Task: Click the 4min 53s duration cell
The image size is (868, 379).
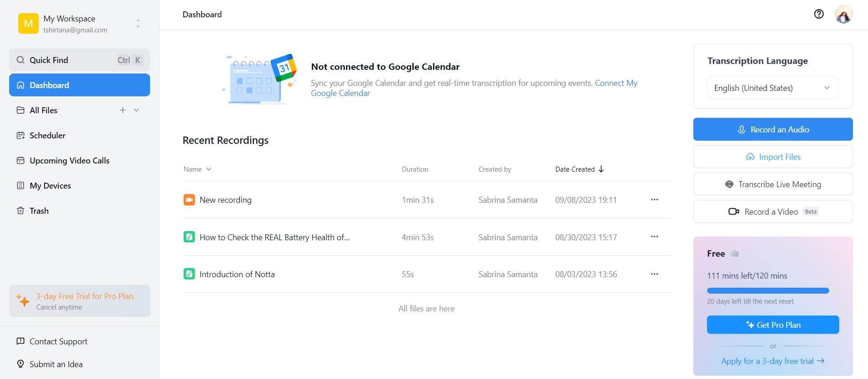Action: pyautogui.click(x=417, y=237)
